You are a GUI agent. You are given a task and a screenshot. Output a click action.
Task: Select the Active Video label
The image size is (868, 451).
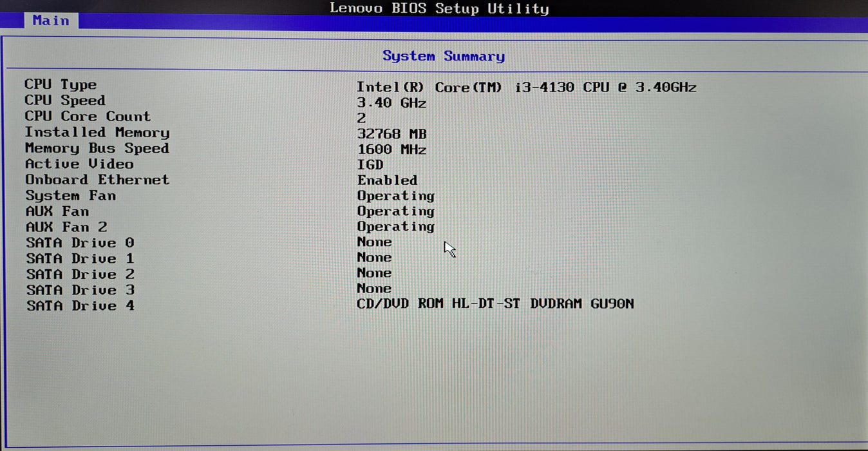click(x=79, y=164)
